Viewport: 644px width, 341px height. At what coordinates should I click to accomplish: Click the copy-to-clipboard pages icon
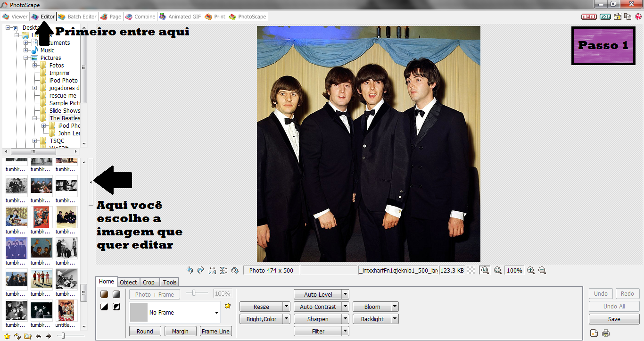[x=628, y=17]
